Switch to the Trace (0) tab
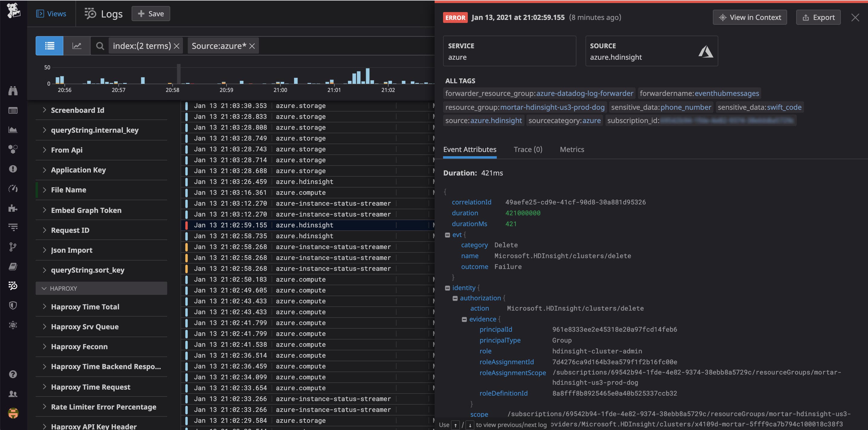 point(528,149)
